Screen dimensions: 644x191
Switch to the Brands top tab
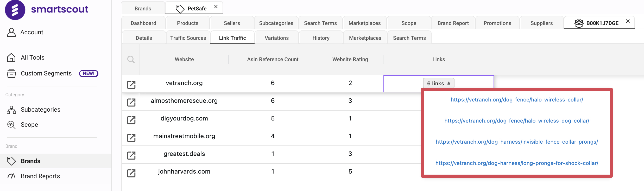tap(143, 8)
